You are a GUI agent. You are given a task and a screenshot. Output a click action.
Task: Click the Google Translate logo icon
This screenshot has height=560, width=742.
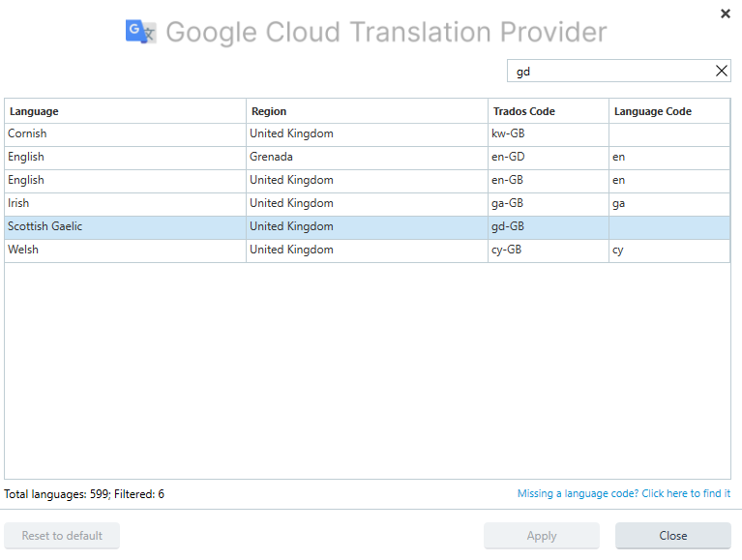[140, 32]
